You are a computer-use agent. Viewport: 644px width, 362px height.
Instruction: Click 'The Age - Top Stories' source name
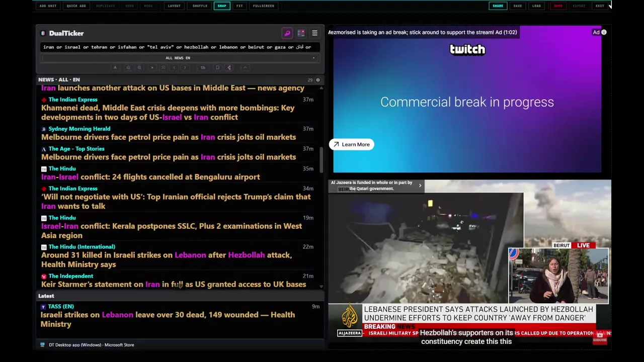tap(76, 149)
